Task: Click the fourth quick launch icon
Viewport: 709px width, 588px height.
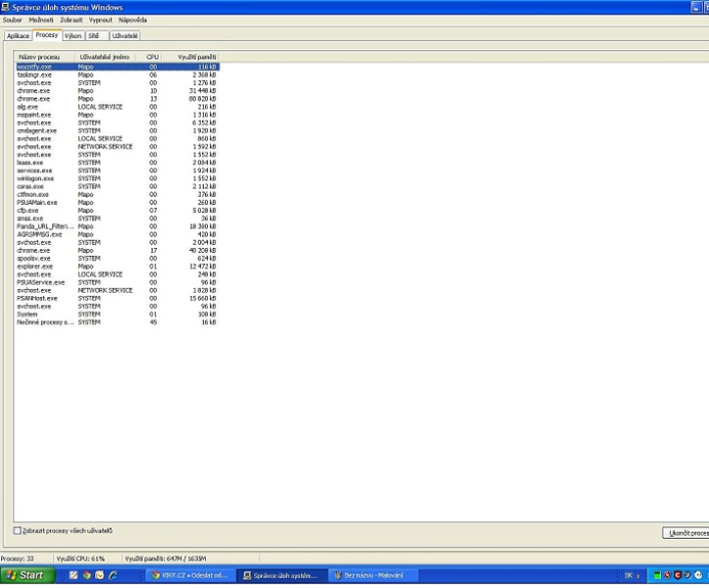Action: (114, 575)
